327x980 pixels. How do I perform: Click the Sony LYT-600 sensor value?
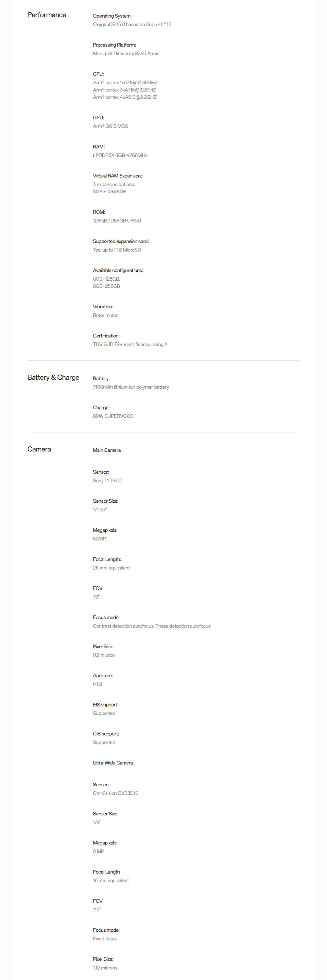(x=107, y=481)
